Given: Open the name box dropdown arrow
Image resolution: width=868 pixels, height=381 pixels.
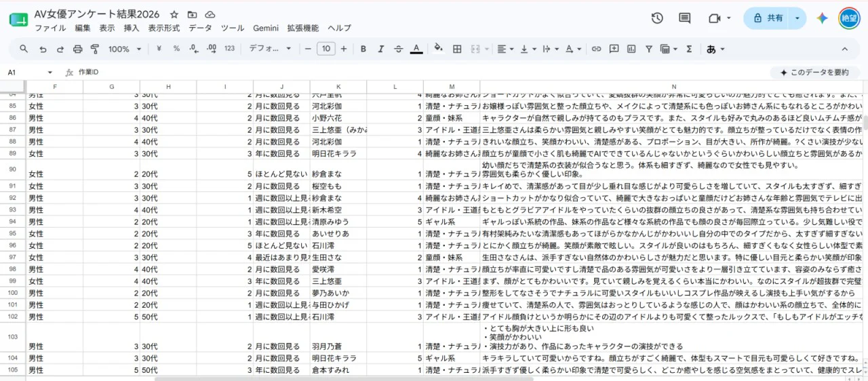Looking at the screenshot, I should click(x=50, y=72).
